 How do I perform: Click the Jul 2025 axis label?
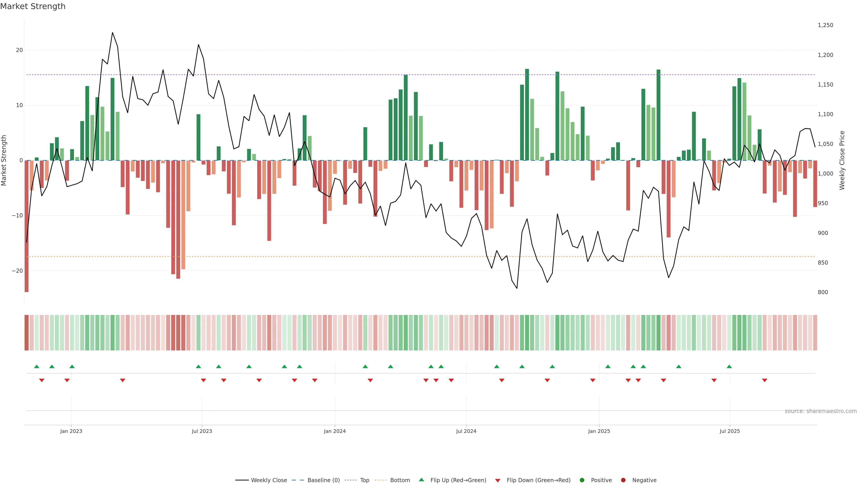click(x=729, y=431)
